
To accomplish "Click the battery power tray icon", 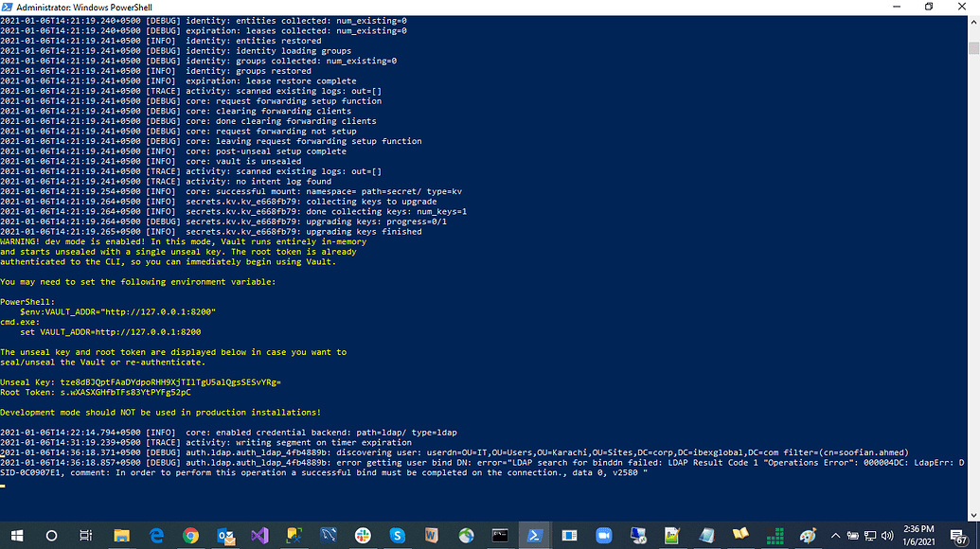I will [x=852, y=535].
